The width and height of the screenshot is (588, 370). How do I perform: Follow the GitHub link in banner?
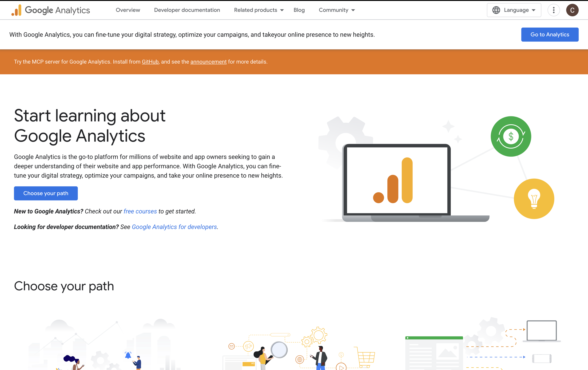tap(150, 62)
